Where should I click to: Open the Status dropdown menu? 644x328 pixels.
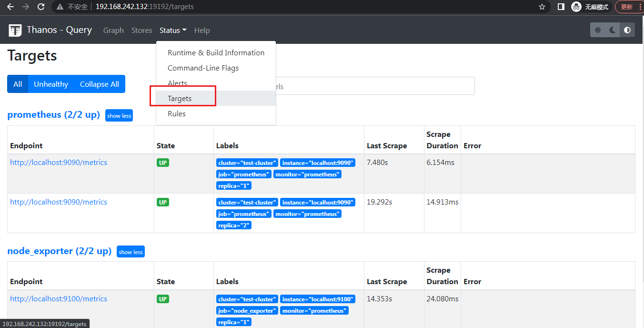[172, 30]
